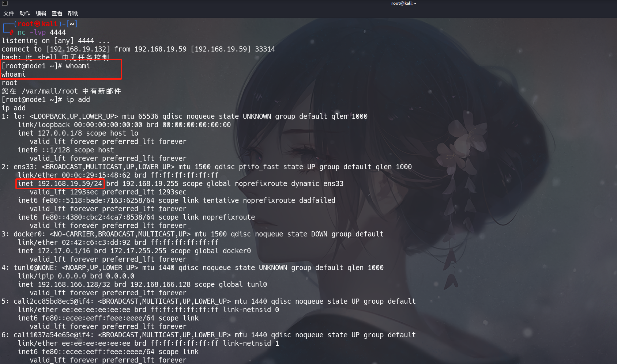This screenshot has height=364, width=617.
Task: Click the 'link-netnsid 1' ether line
Action: (x=148, y=344)
